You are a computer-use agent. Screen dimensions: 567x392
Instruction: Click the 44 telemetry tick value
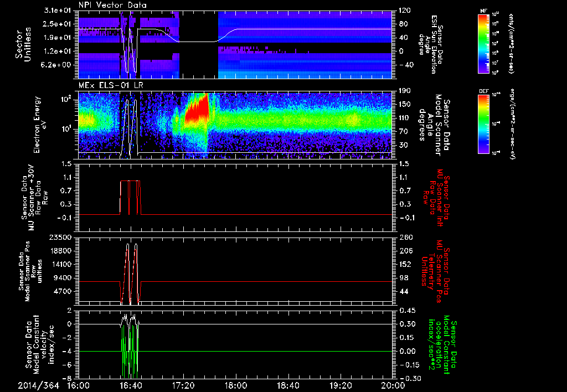[403, 291]
